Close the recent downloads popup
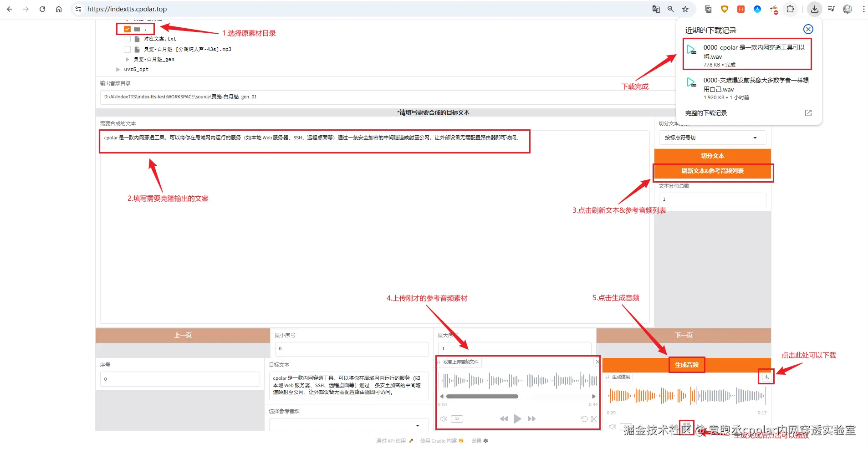Screen dimensions: 868x449 [x=808, y=29]
